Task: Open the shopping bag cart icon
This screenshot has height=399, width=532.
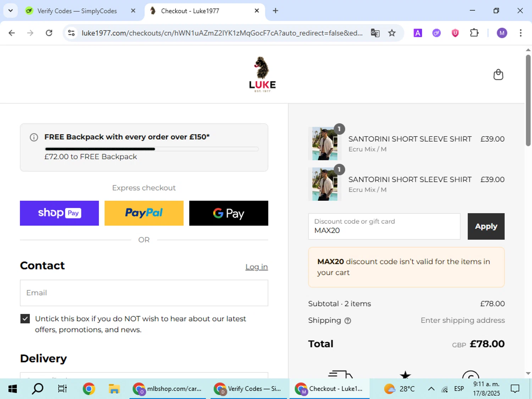Action: click(x=498, y=74)
